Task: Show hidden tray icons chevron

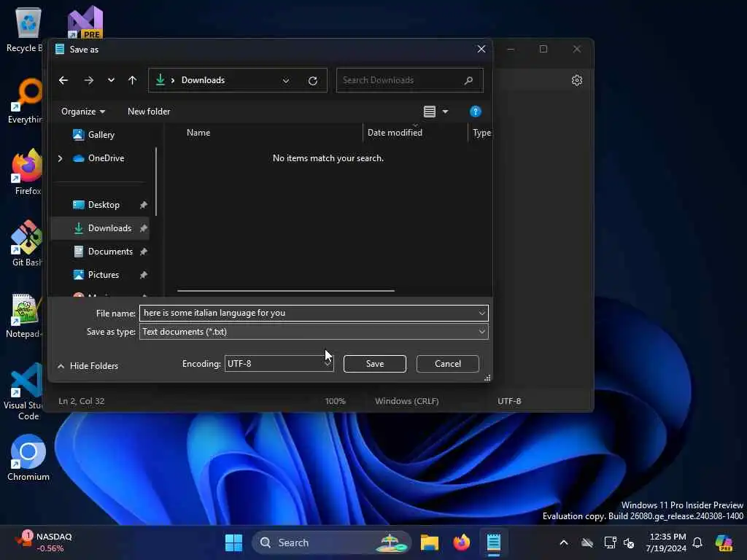Action: click(x=564, y=542)
